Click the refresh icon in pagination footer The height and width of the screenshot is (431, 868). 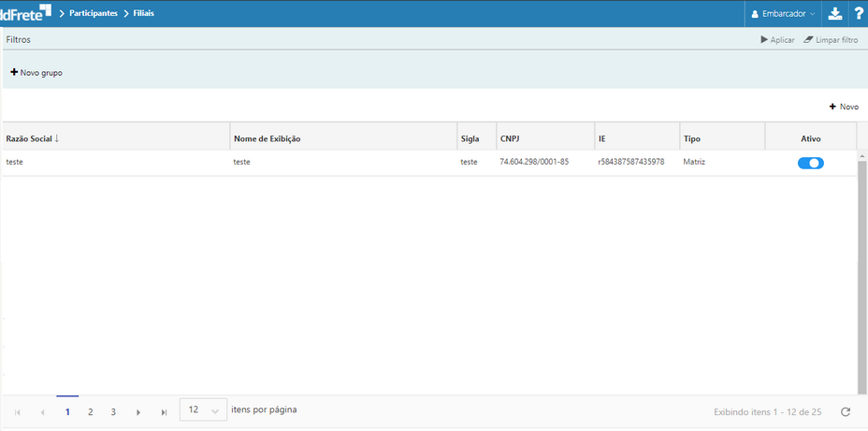(846, 411)
